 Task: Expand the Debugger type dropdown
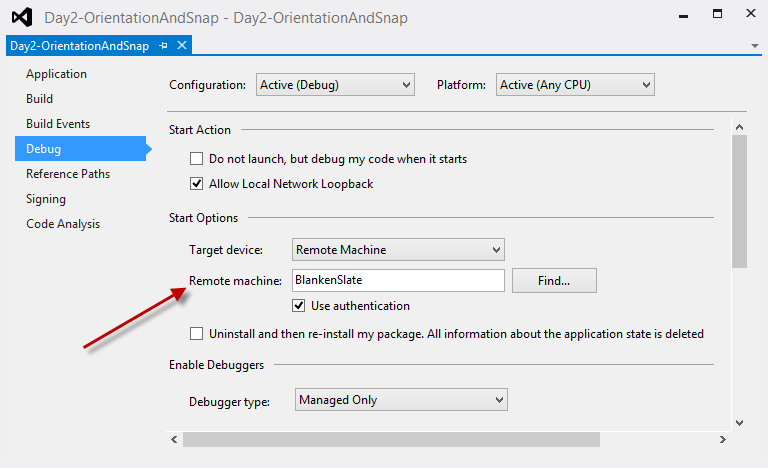(x=402, y=400)
